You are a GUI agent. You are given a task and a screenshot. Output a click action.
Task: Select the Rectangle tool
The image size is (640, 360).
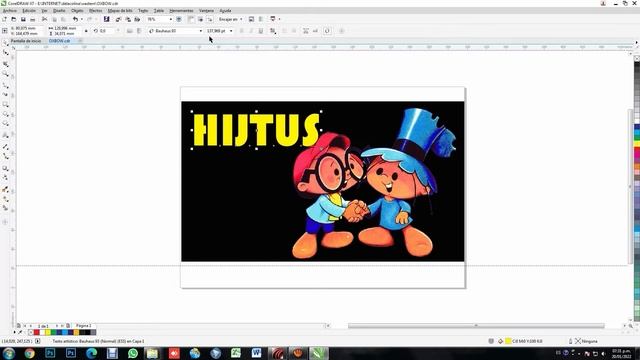[x=5, y=104]
